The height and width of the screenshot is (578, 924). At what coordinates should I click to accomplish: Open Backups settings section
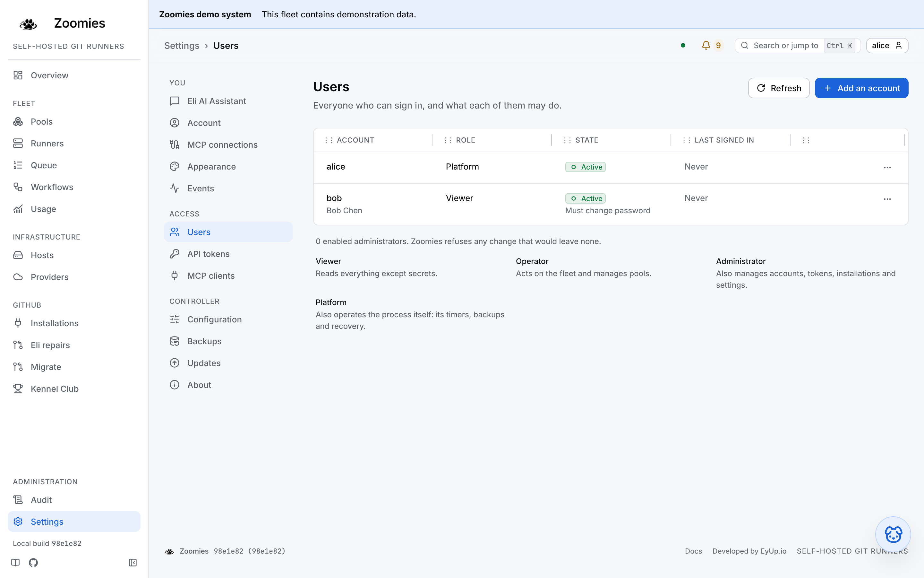click(x=228, y=341)
